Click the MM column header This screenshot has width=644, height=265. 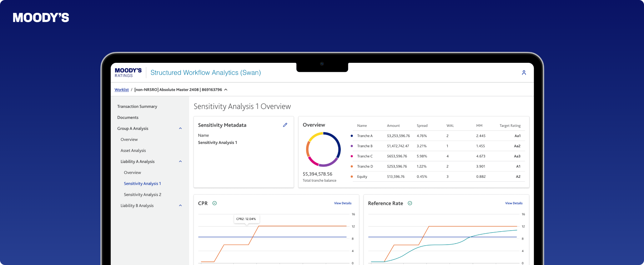point(479,126)
